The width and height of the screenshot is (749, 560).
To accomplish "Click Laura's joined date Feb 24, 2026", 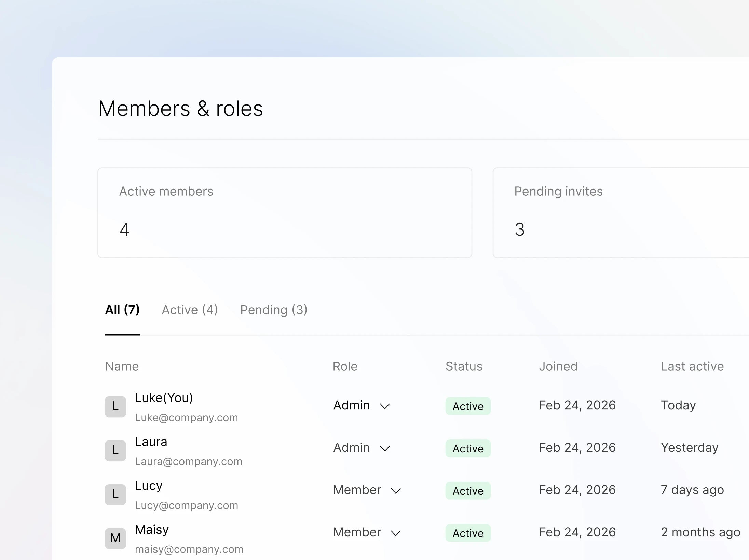I will click(x=577, y=448).
